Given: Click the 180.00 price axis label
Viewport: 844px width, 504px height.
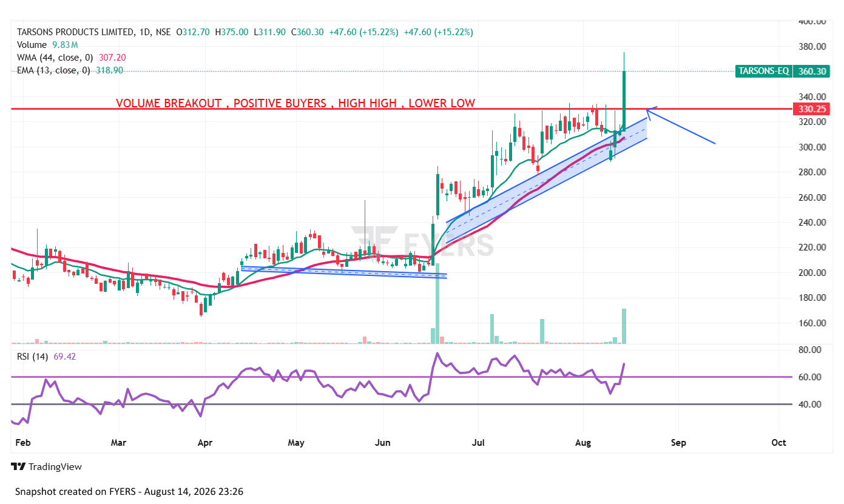Looking at the screenshot, I should (x=812, y=298).
